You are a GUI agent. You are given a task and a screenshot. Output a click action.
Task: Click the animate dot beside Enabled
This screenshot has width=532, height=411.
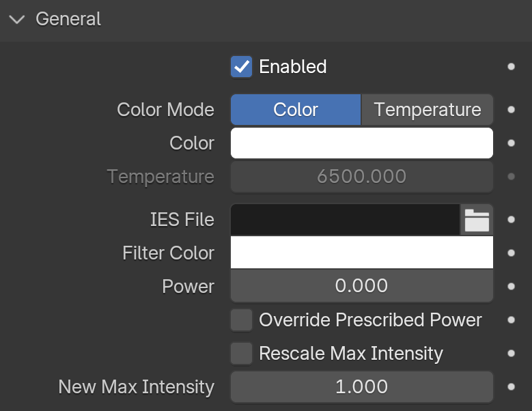(511, 66)
